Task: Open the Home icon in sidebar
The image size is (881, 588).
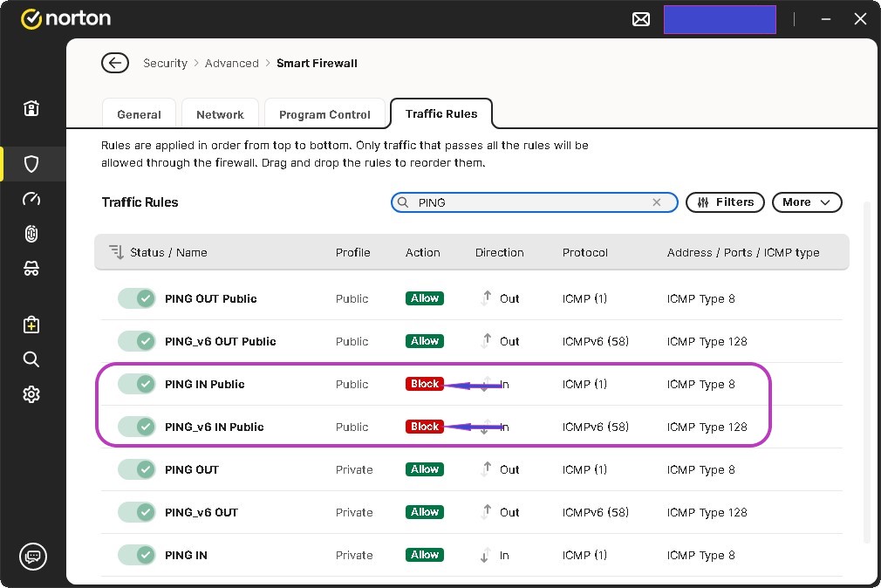Action: (x=31, y=109)
